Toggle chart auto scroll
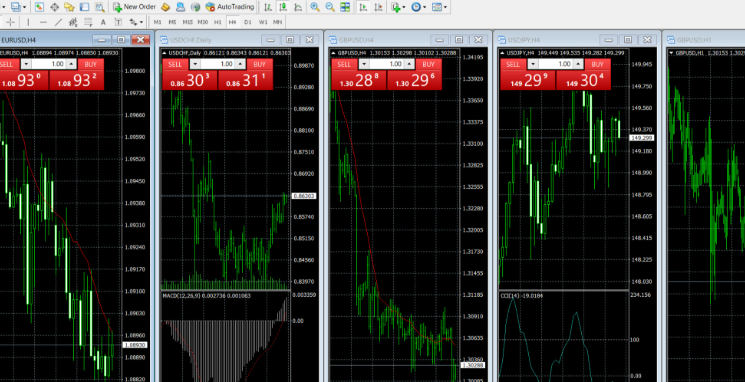 click(x=363, y=7)
